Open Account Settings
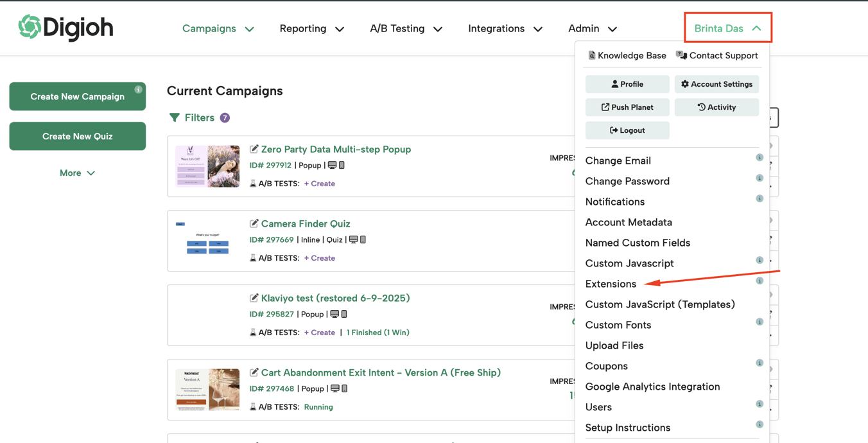This screenshot has width=868, height=443. tap(717, 84)
